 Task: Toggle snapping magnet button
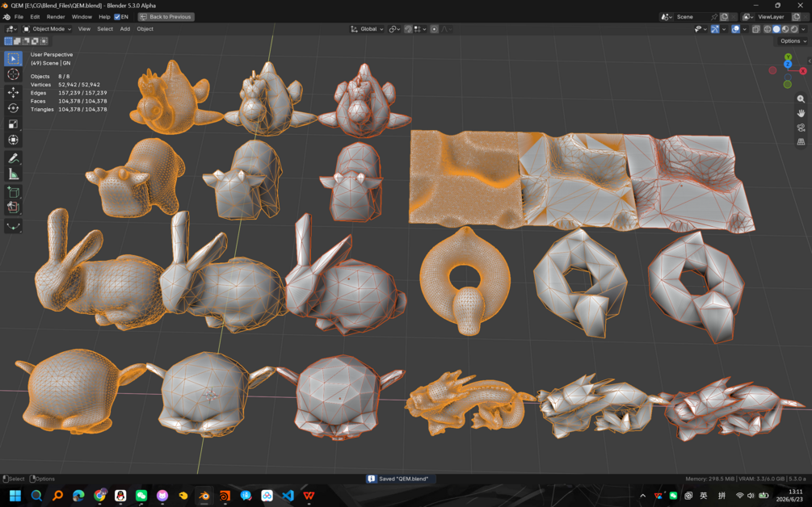click(x=408, y=29)
